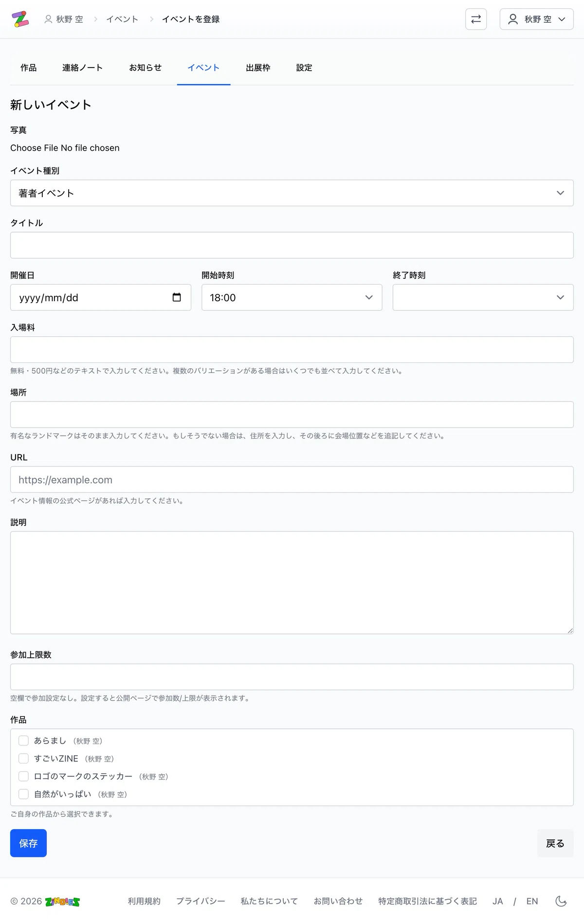Toggle dark mode moon icon

pos(561,901)
